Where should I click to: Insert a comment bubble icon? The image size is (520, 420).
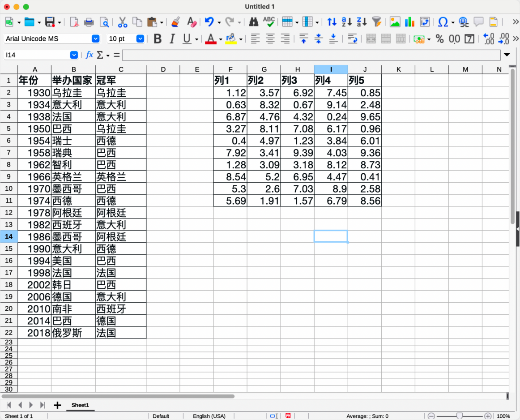(x=478, y=22)
